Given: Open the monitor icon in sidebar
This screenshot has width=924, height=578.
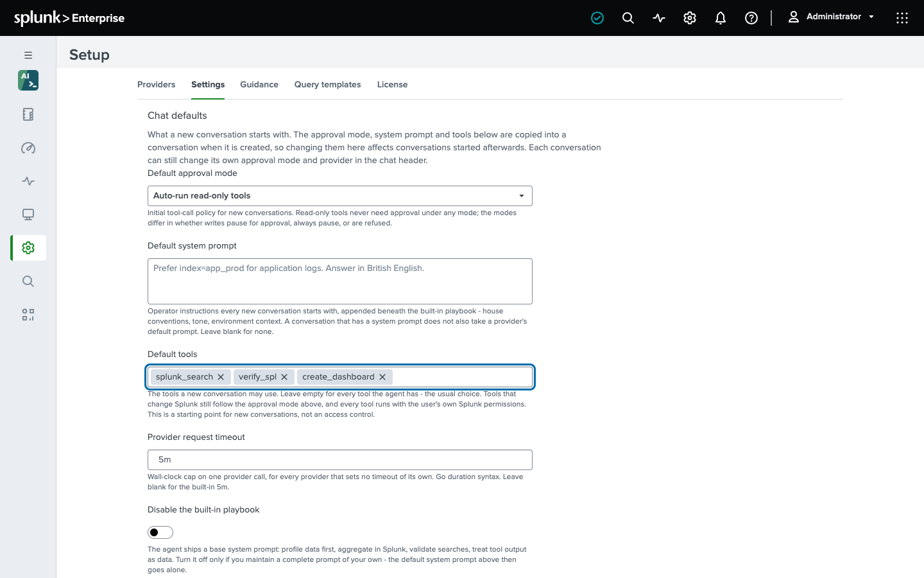Looking at the screenshot, I should click(28, 215).
